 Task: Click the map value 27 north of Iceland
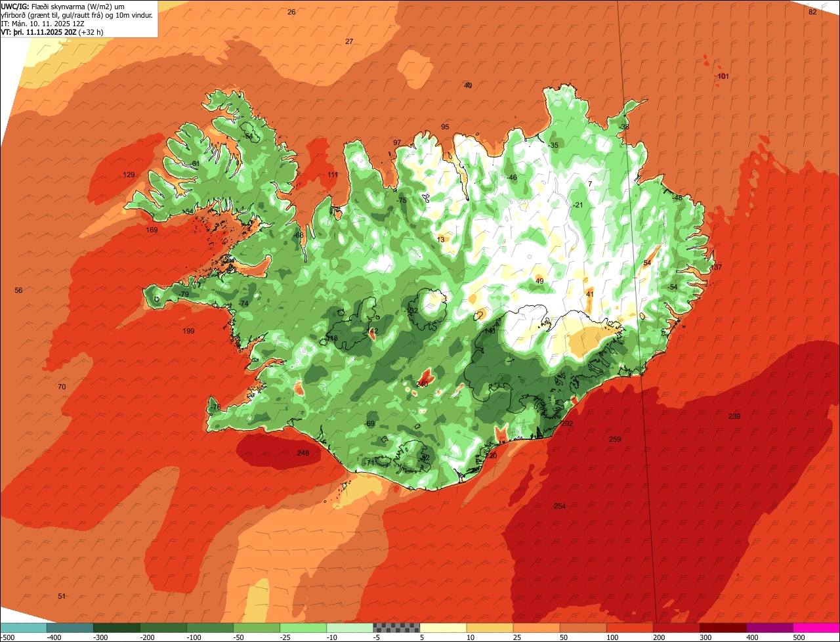[349, 42]
